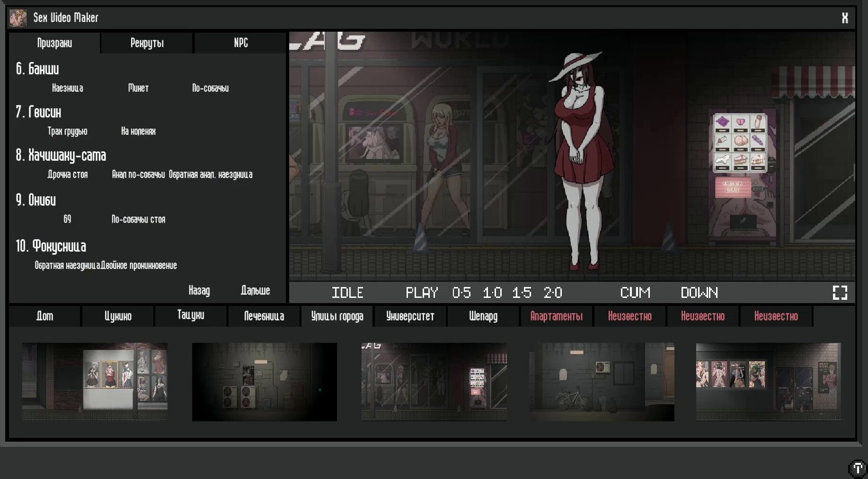
Task: Switch to the Университет location tab
Action: pos(410,316)
